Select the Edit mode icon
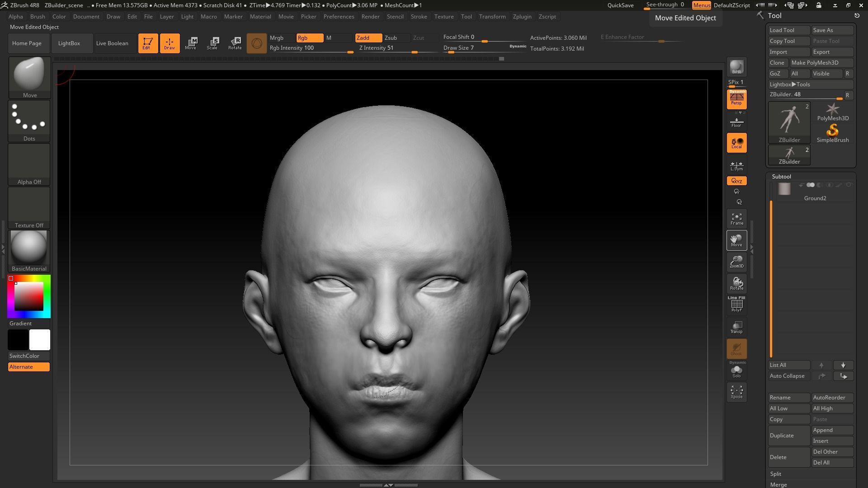 coord(148,43)
